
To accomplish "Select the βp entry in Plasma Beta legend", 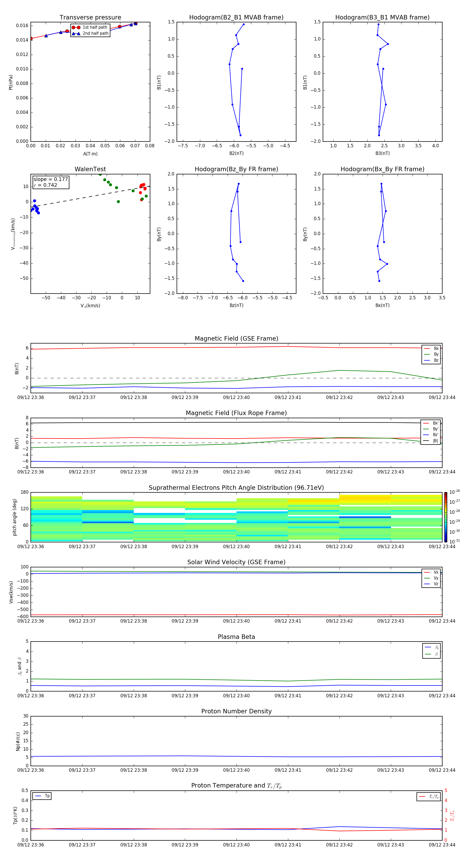I will (431, 647).
